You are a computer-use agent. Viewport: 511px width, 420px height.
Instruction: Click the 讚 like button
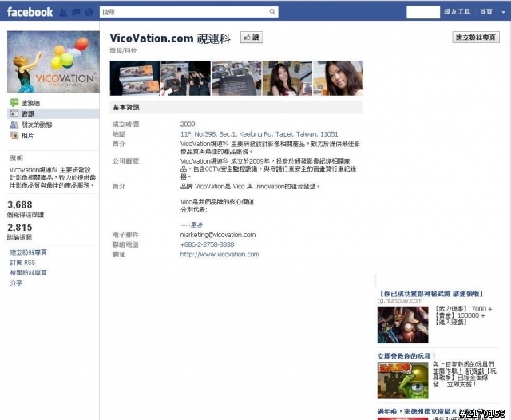pyautogui.click(x=252, y=38)
